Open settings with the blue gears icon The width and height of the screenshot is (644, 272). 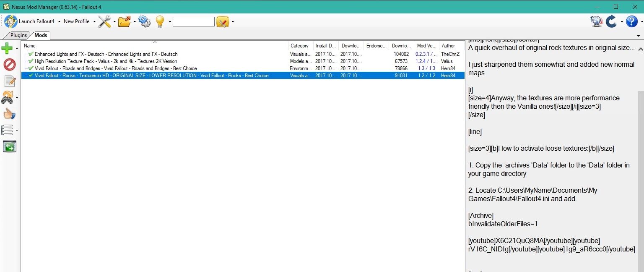pyautogui.click(x=144, y=21)
